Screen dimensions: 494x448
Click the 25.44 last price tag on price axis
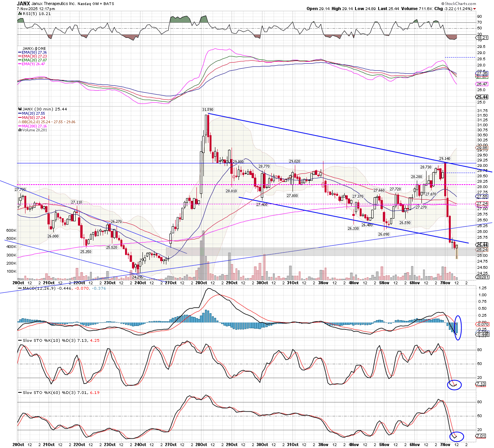tap(482, 245)
